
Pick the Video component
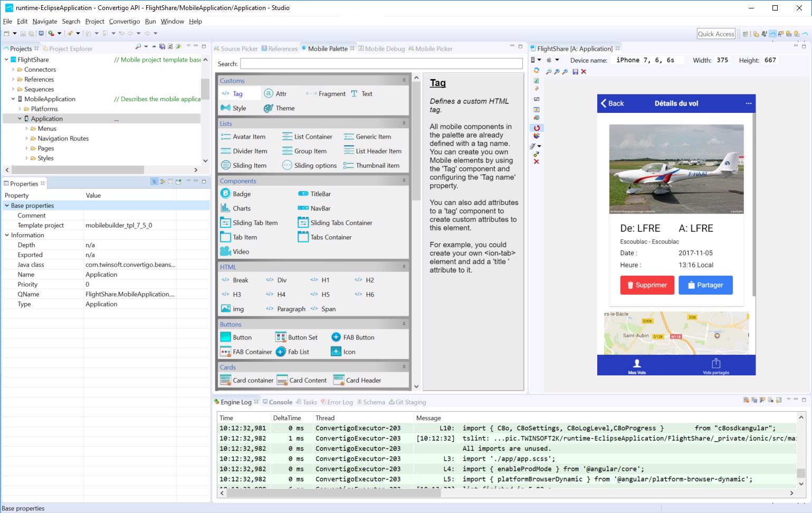[x=235, y=251]
